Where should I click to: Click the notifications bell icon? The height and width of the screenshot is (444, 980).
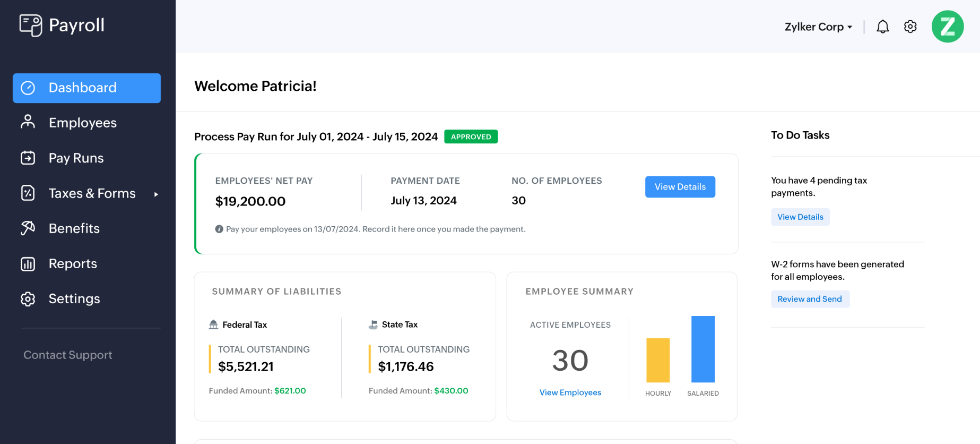[x=882, y=27]
